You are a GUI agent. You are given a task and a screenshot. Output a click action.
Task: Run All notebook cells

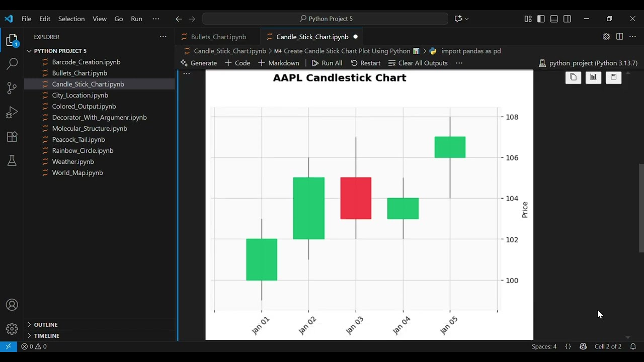tap(327, 63)
